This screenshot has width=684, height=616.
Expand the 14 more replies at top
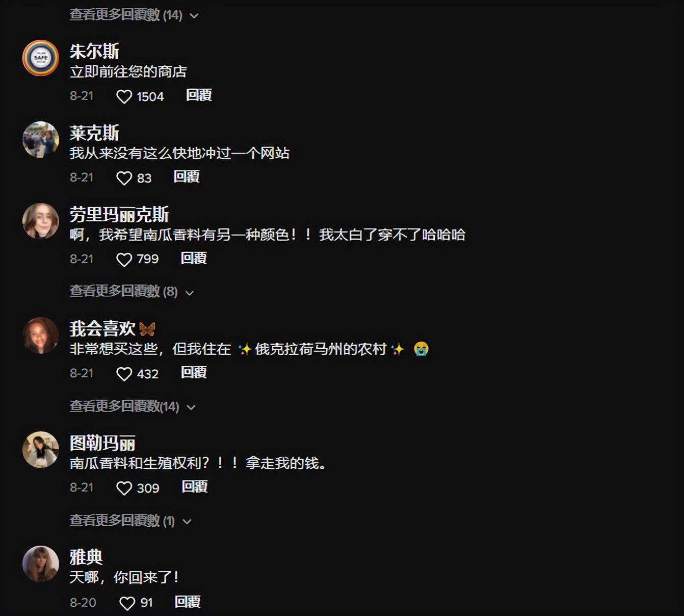click(x=134, y=15)
